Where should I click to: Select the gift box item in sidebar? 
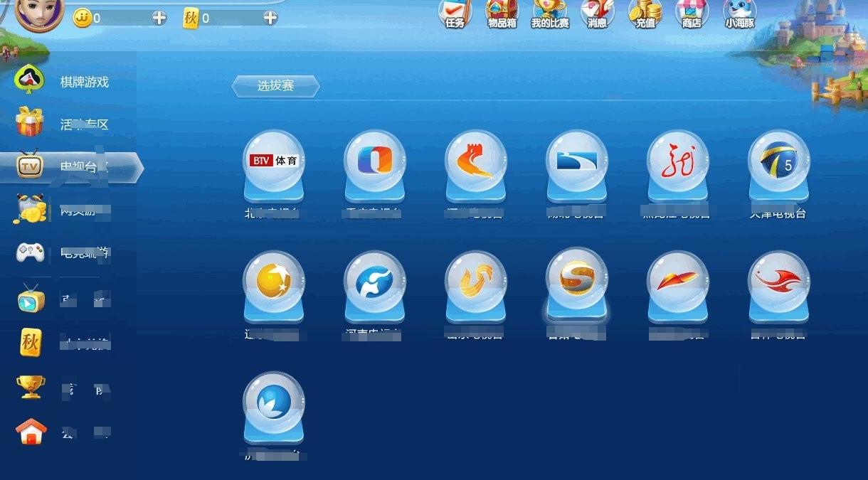[31, 123]
